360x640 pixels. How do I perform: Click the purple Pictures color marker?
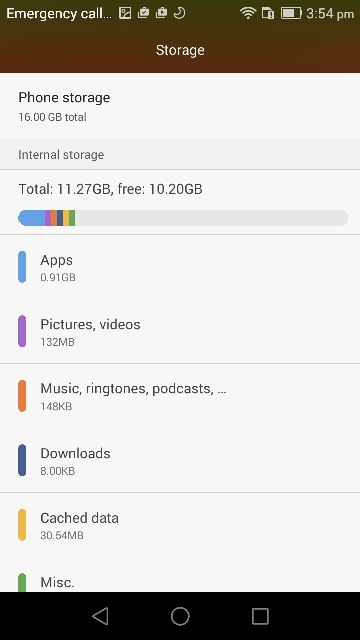pos(22,331)
